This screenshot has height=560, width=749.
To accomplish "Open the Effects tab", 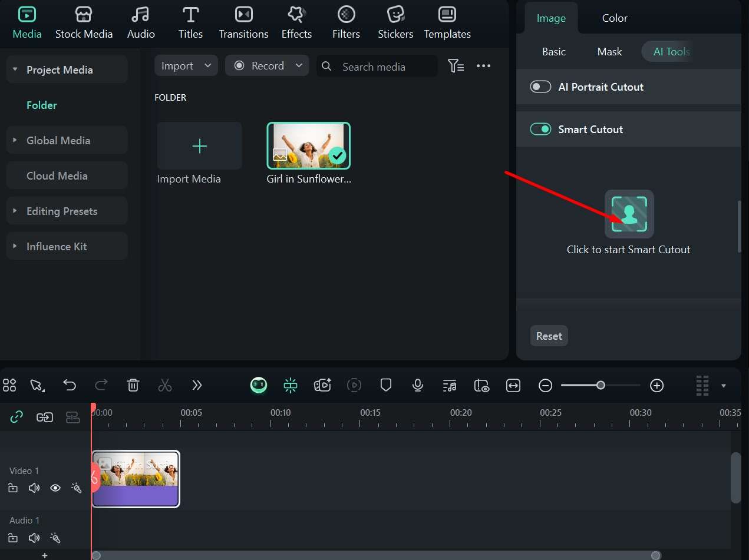I will click(296, 23).
